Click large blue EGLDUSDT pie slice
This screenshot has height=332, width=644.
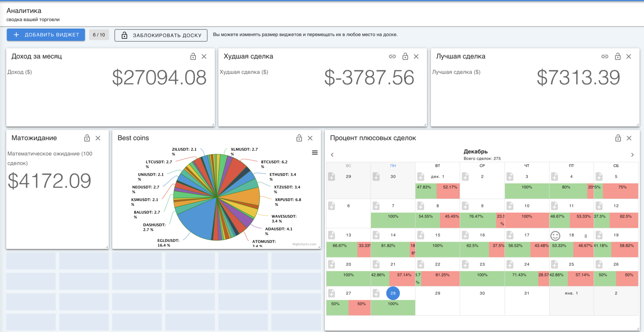[x=195, y=220]
